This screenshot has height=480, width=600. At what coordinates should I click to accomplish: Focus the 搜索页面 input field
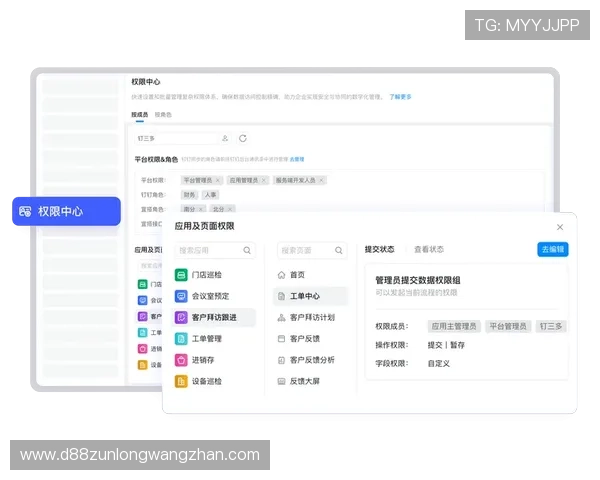[x=312, y=250]
